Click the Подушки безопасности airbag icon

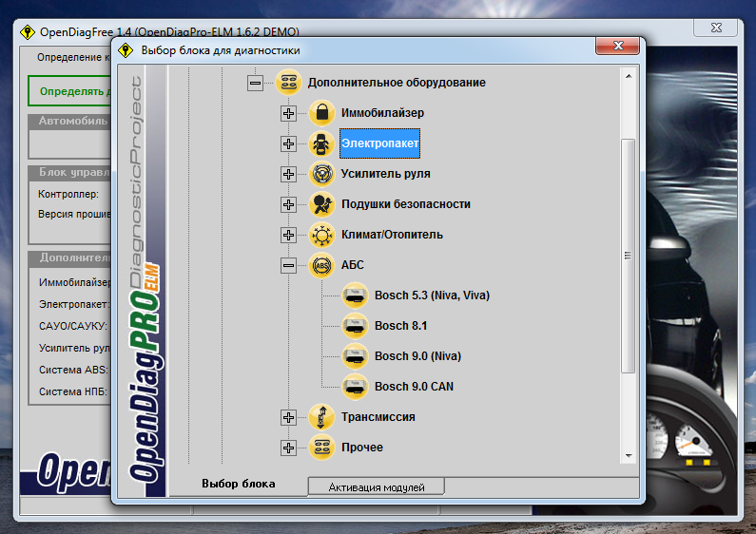click(x=321, y=204)
